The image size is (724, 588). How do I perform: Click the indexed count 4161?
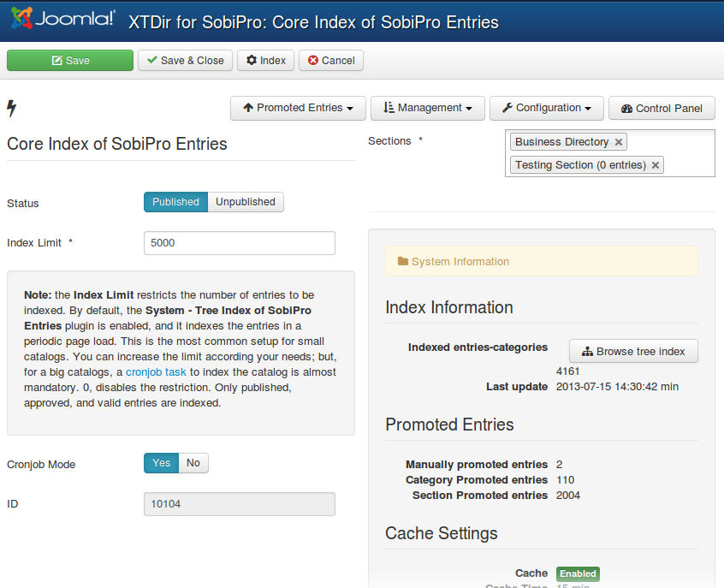568,371
